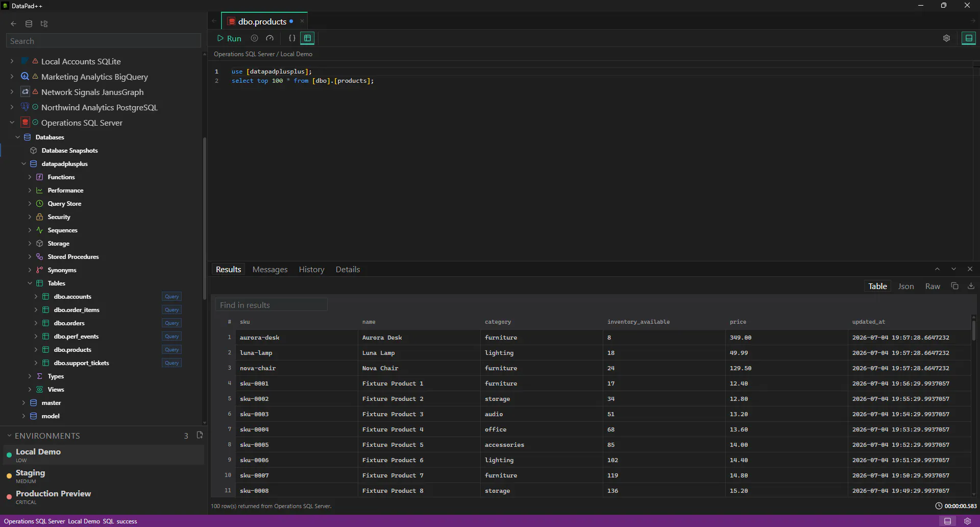Collapse the Databases node
Screen dimensions: 980x527
tap(18, 137)
